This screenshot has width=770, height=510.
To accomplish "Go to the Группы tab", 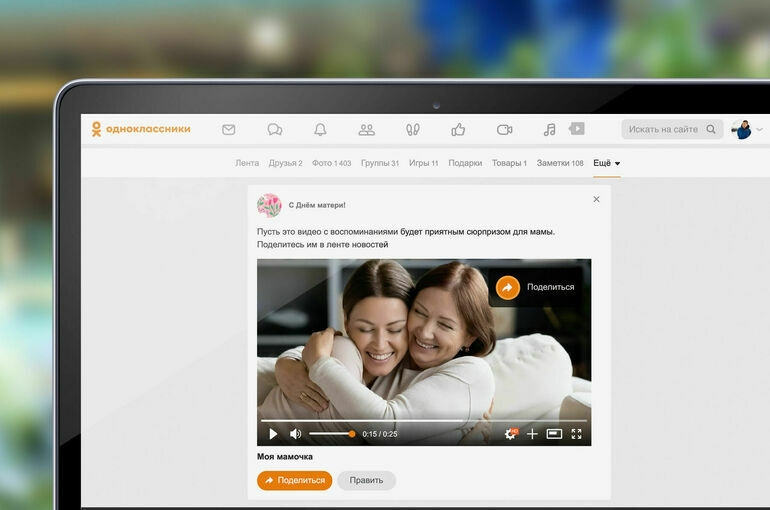I will 380,163.
